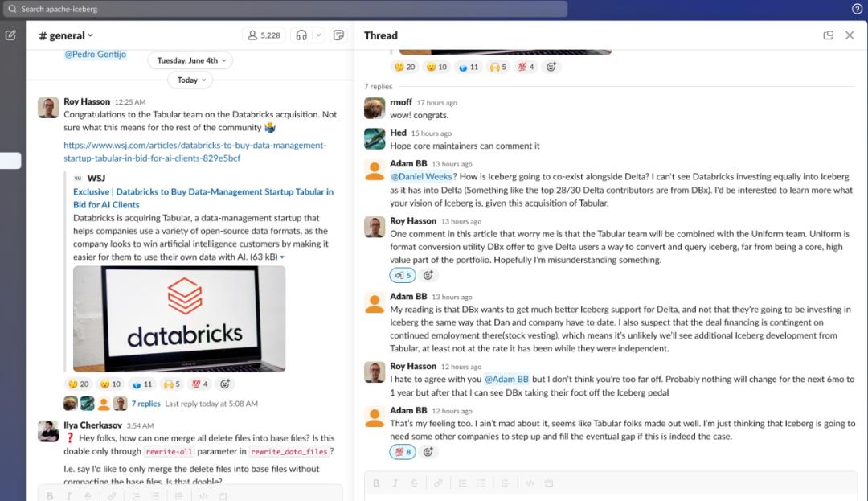Open the canvas icon in channel header
Screen dimensions: 868x501
pyautogui.click(x=339, y=35)
